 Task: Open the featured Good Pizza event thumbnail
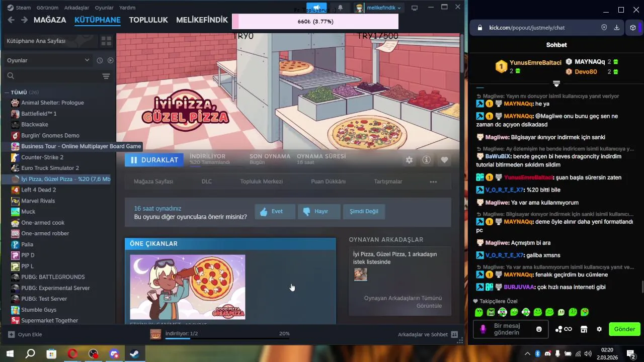[x=188, y=287]
